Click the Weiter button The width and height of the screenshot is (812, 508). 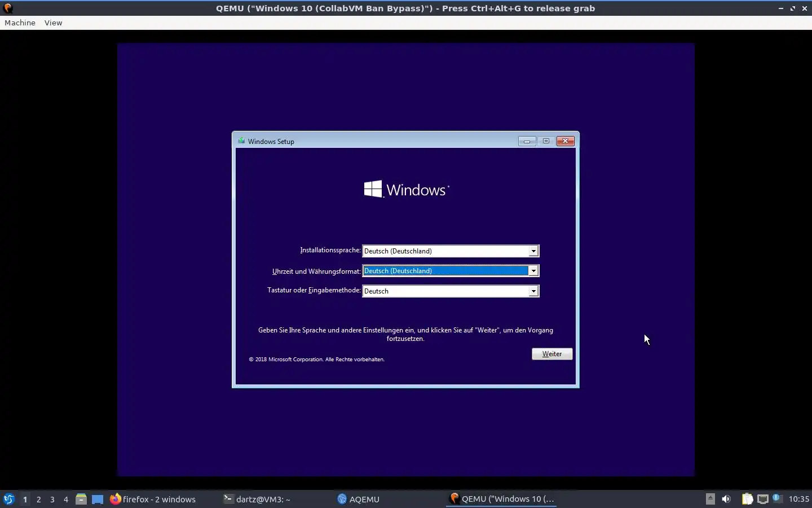pos(552,354)
